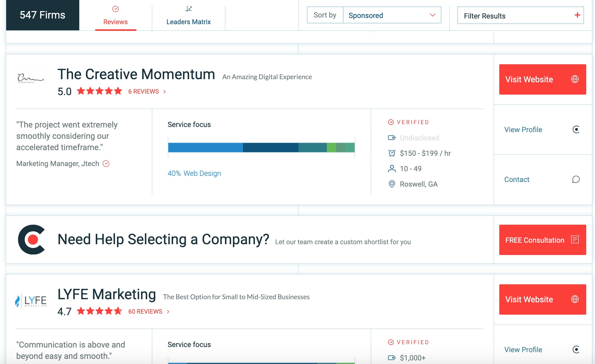Select the light blue Web Design bar segment
Screen dimensions: 595x364
(205, 148)
